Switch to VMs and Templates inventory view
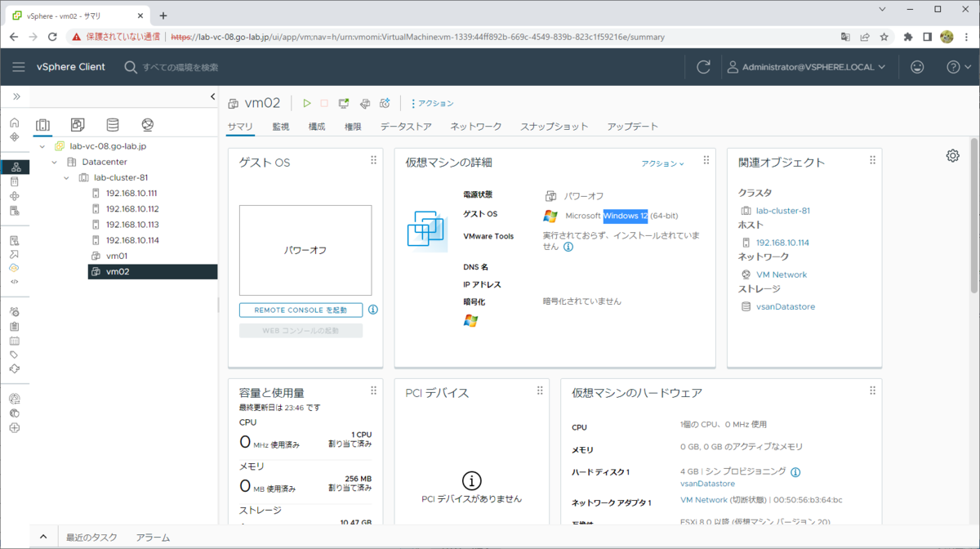The image size is (980, 549). 78,125
